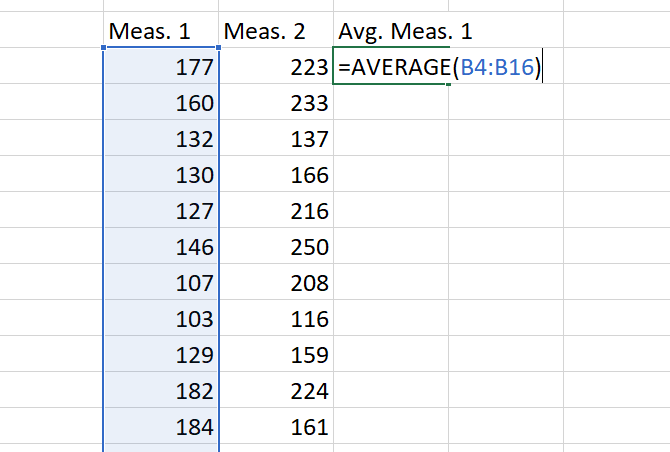Select the cell containing 146
670x452 pixels.
160,247
